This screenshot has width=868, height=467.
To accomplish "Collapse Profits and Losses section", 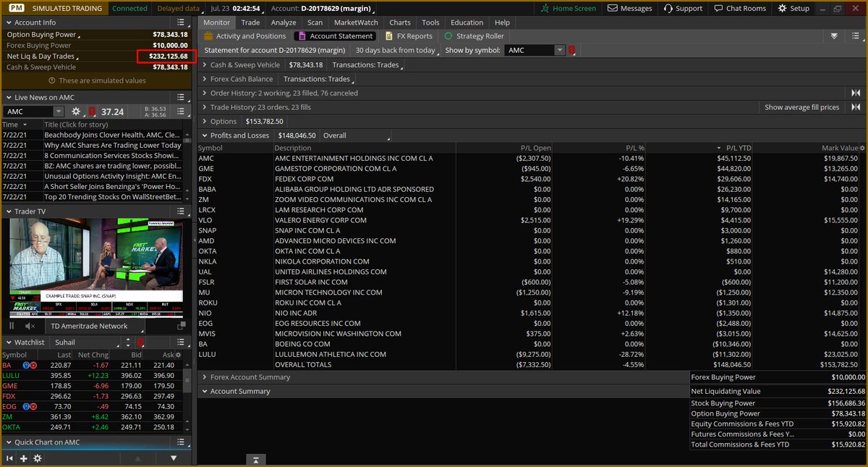I will coord(205,135).
